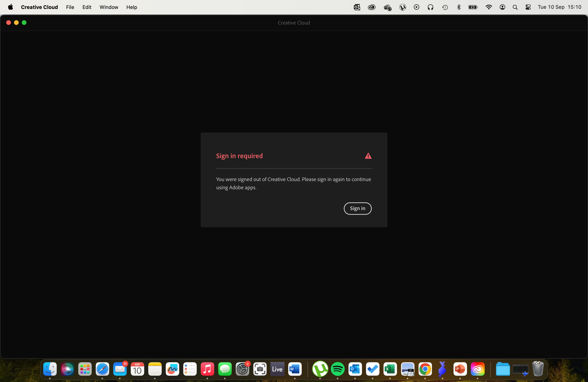Click the Wi-Fi status icon
This screenshot has width=588, height=382.
click(x=488, y=7)
